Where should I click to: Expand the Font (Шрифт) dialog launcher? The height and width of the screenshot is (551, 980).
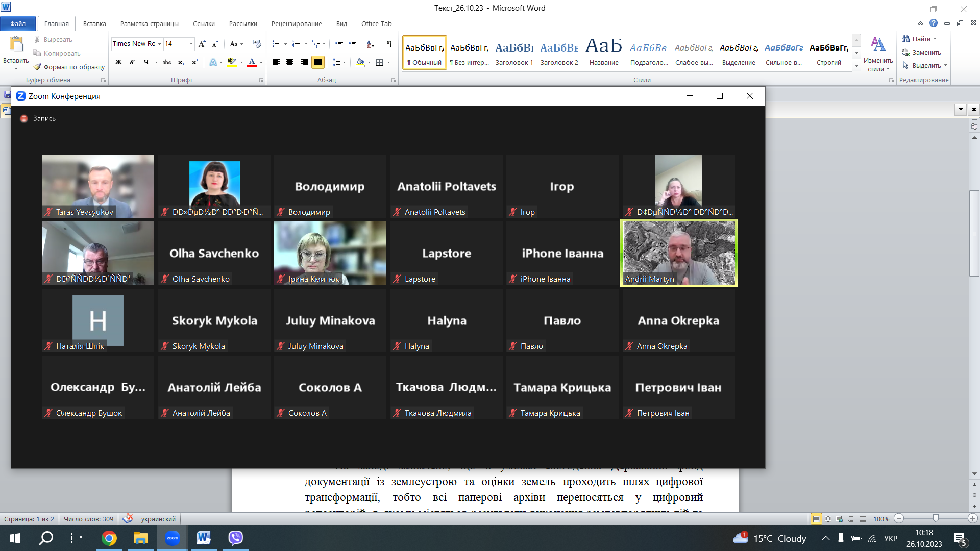click(x=261, y=80)
